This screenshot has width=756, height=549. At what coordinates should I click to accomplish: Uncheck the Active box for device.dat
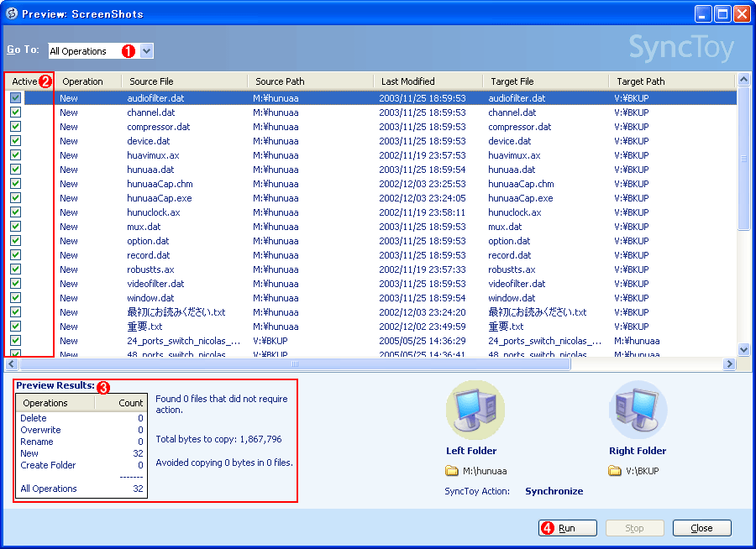(x=15, y=141)
